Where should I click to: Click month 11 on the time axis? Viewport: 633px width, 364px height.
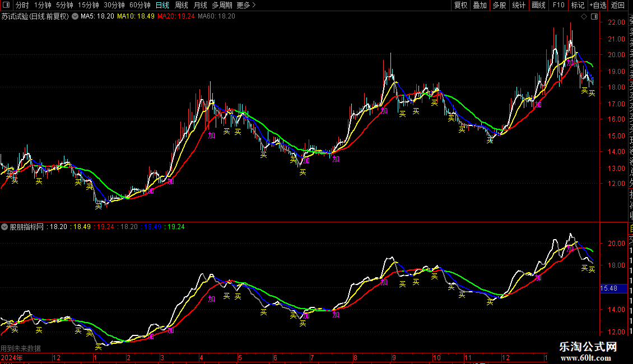coord(468,357)
